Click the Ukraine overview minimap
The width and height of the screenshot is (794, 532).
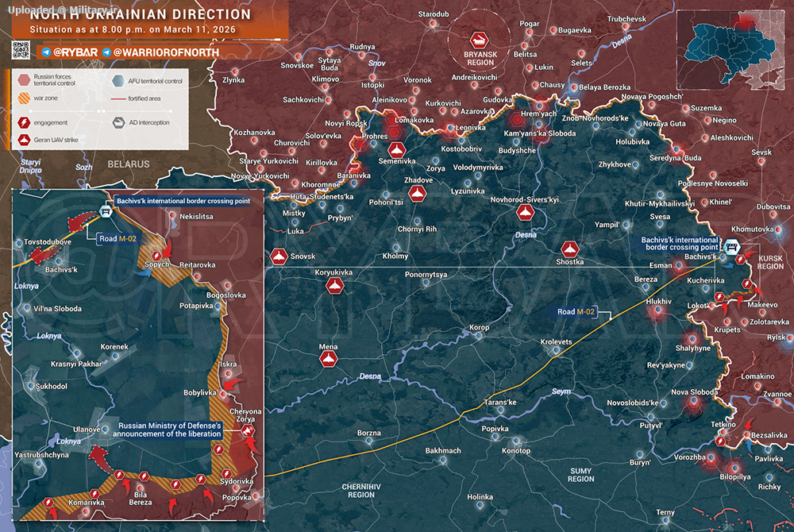point(730,50)
